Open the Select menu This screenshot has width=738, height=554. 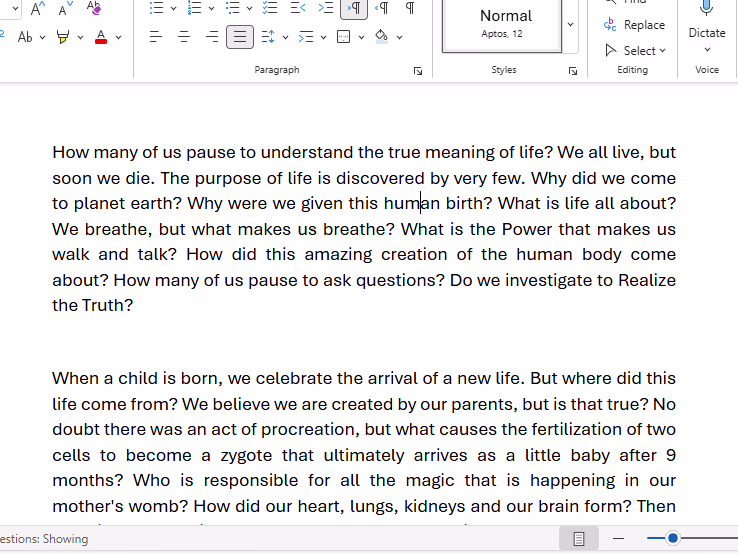pyautogui.click(x=635, y=50)
